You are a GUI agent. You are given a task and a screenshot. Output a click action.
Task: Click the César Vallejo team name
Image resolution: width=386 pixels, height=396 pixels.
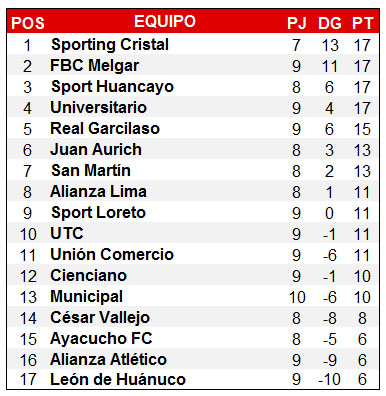100,318
